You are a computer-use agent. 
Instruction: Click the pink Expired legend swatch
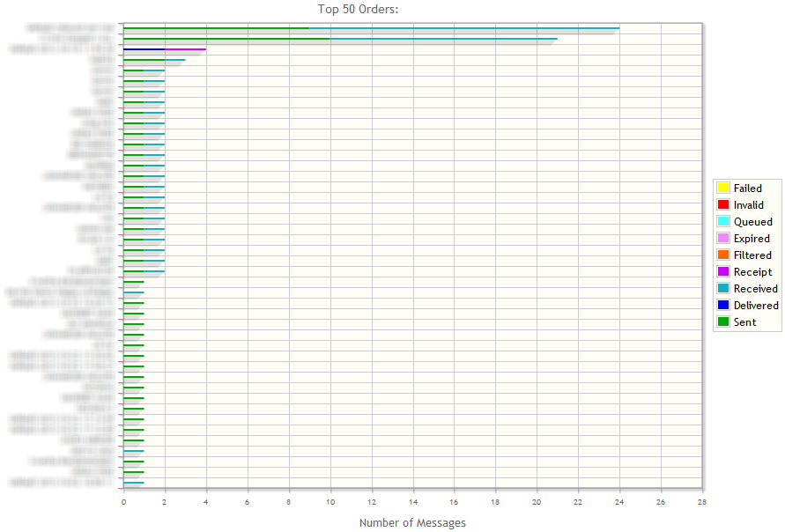click(723, 238)
